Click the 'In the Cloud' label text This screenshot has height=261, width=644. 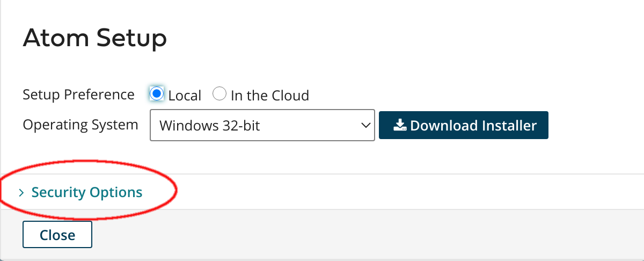pyautogui.click(x=270, y=96)
